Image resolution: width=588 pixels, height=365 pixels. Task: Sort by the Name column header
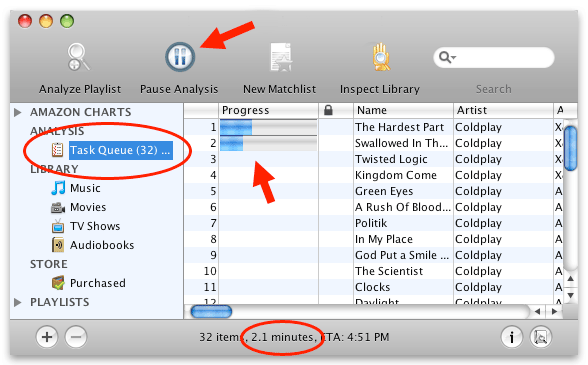(x=403, y=110)
